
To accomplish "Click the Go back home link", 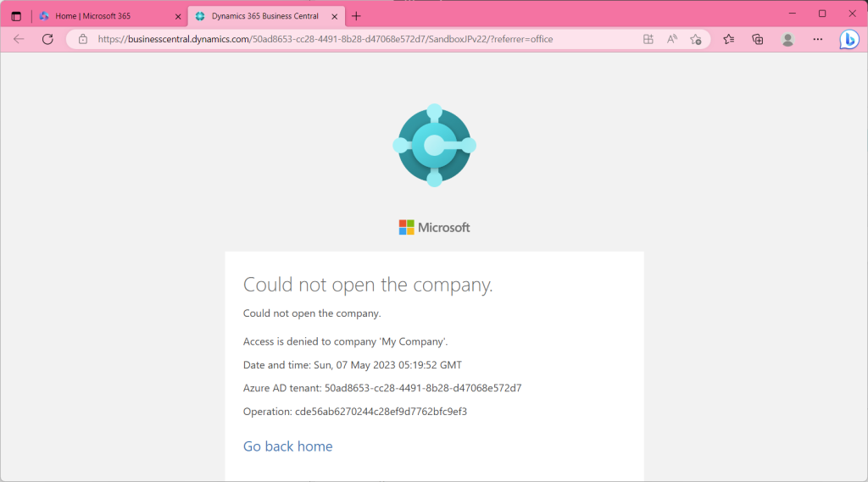I will point(288,446).
